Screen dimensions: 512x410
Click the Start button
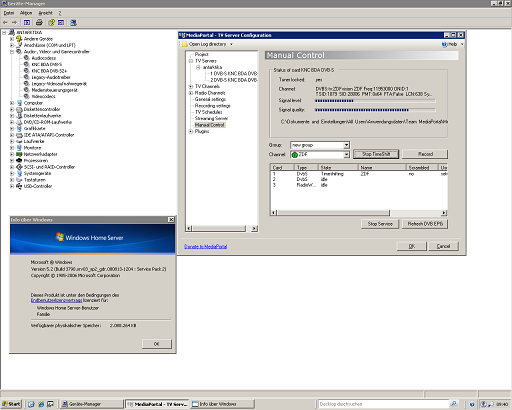click(x=11, y=404)
